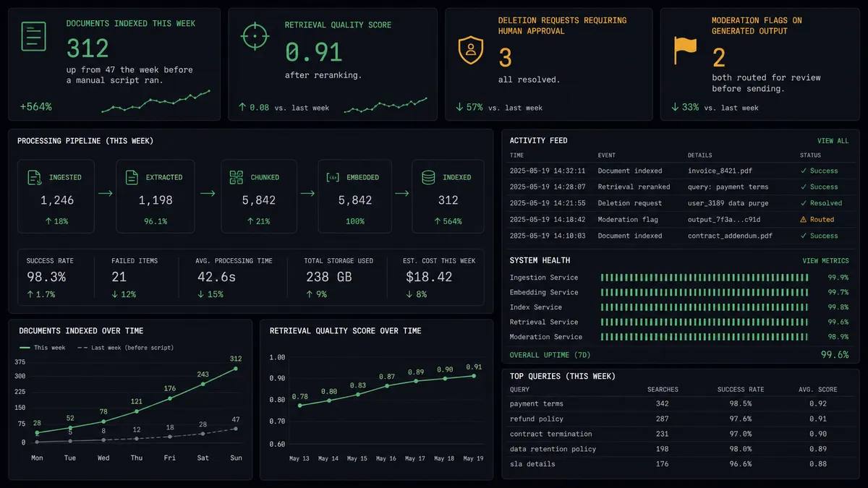Image resolution: width=868 pixels, height=488 pixels.
Task: Click the Retrieval Service uptime bar
Action: click(705, 322)
